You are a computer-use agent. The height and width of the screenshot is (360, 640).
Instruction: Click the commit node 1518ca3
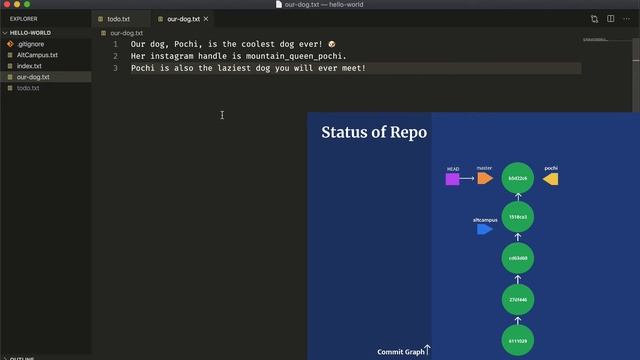coord(518,217)
